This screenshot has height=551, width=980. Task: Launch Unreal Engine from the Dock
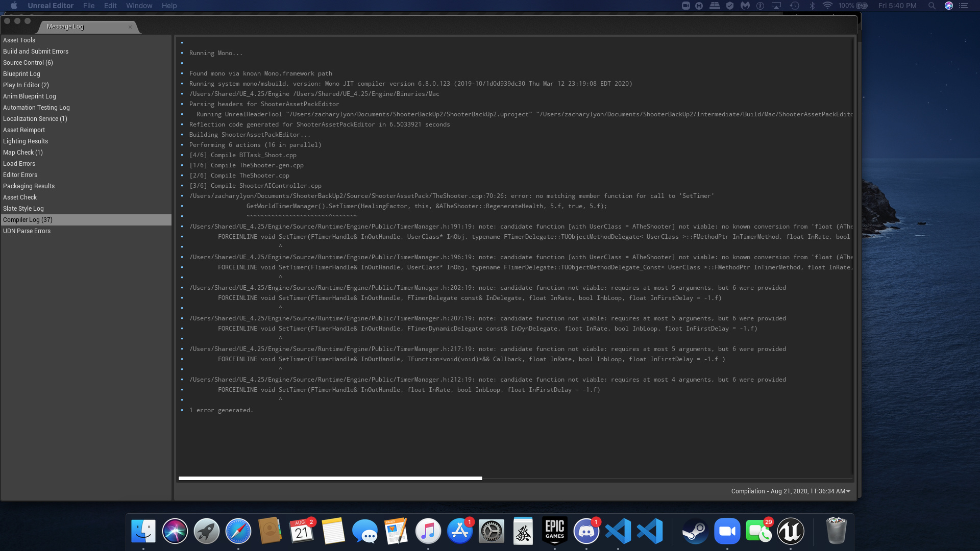[791, 531]
